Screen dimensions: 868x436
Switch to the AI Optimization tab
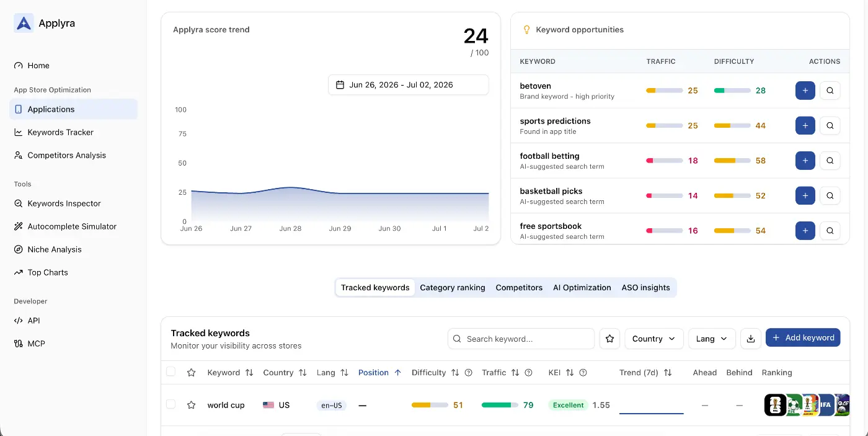tap(582, 288)
